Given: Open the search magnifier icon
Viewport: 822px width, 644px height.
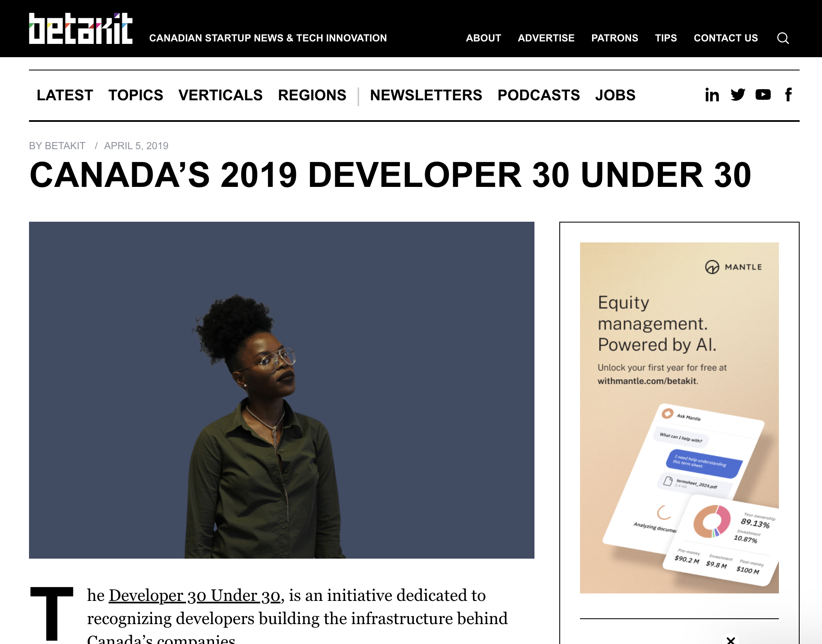Looking at the screenshot, I should tap(783, 38).
